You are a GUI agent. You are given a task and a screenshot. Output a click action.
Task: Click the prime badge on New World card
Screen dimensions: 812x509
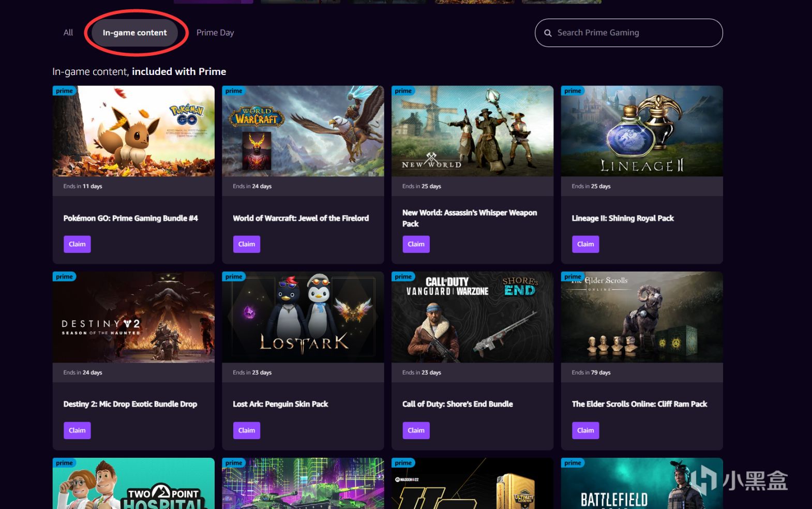click(x=403, y=91)
